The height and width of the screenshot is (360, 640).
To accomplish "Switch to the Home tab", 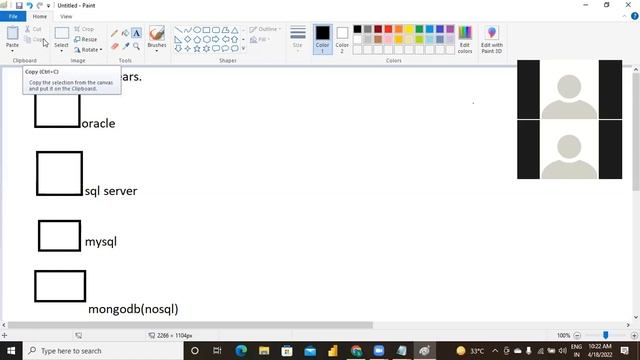I will [40, 16].
